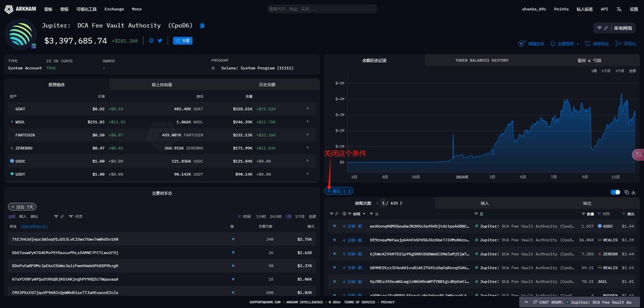
Task: Open the 盈利 & 亏损 tab
Action: 589,60
